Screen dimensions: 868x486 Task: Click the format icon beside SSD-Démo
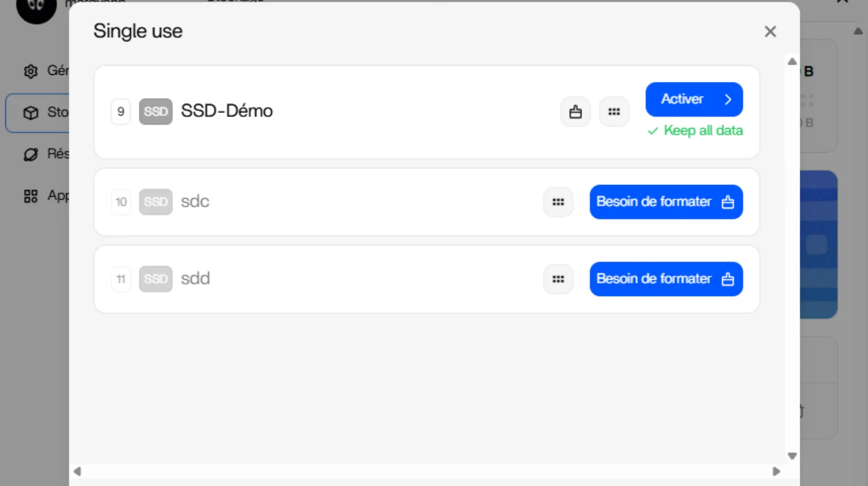[x=575, y=112]
